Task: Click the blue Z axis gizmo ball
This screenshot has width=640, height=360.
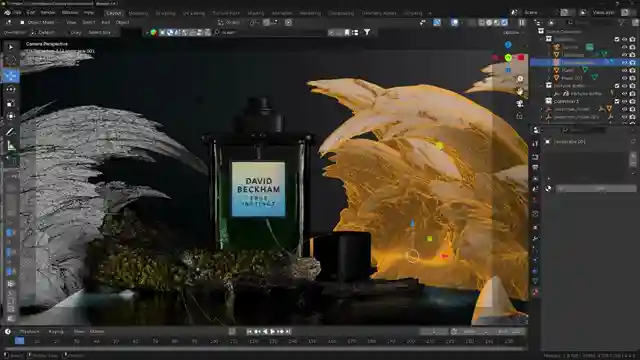Action: (508, 44)
